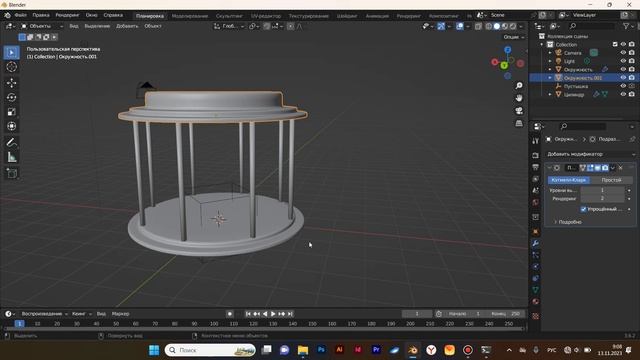This screenshot has width=640, height=360.
Task: Switch to the Скульптинг workspace tab
Action: pos(229,16)
